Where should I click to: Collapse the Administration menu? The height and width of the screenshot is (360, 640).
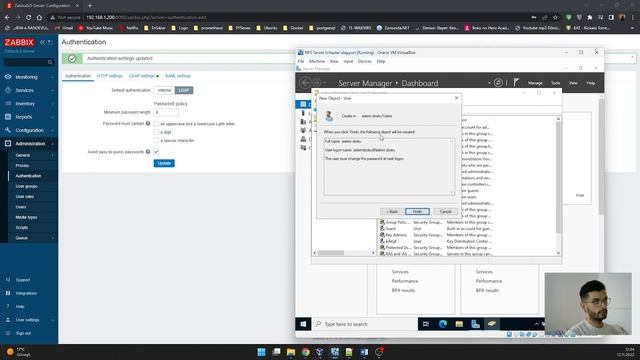coord(29,144)
